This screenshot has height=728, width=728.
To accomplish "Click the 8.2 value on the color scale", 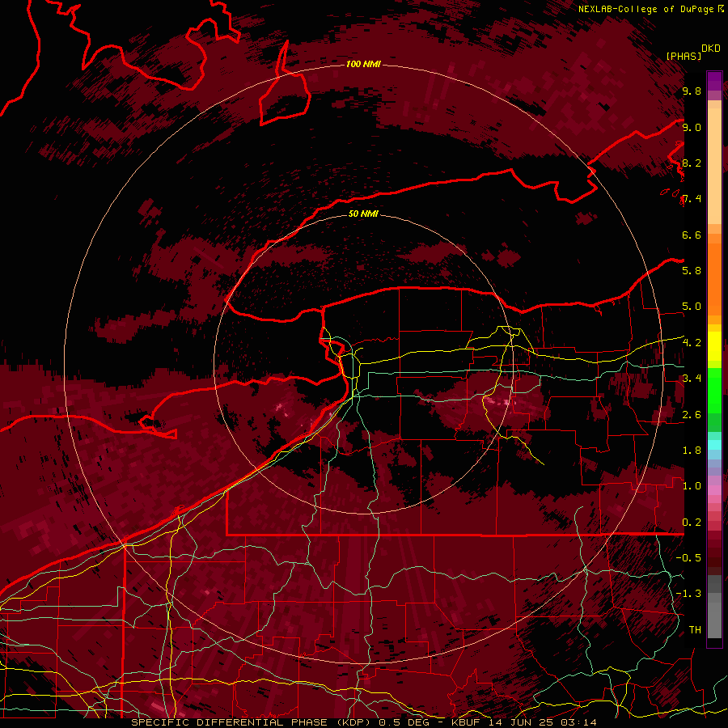I will point(692,163).
